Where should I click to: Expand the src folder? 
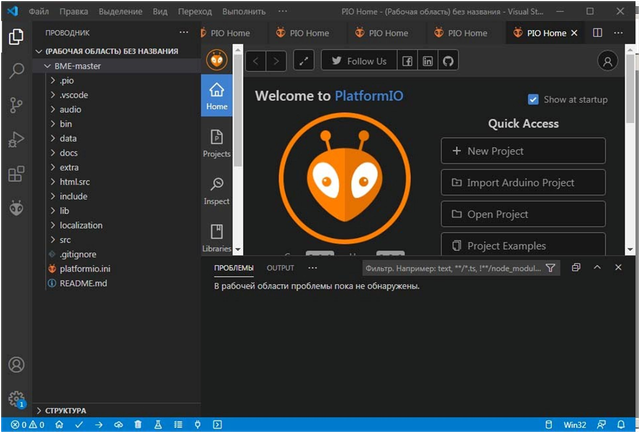click(x=116, y=240)
